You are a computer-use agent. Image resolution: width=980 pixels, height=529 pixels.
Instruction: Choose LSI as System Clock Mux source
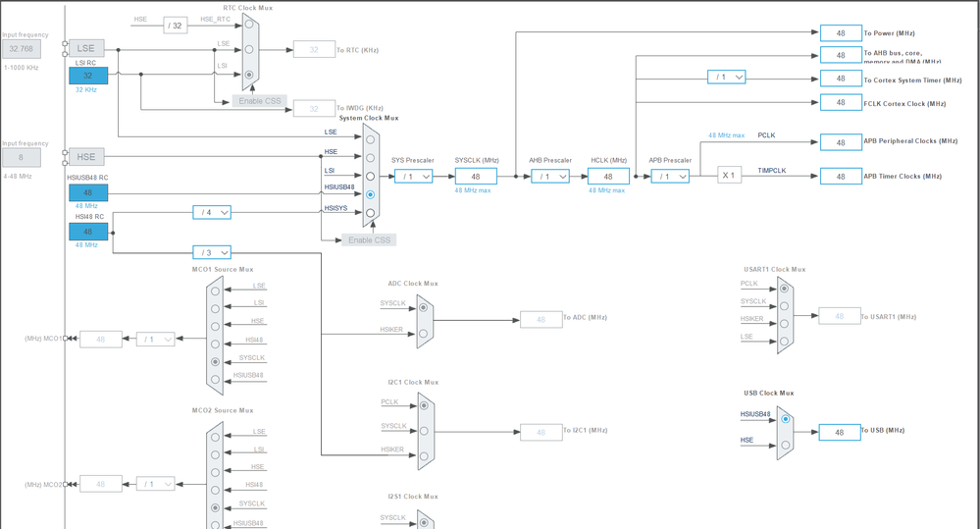tap(371, 177)
